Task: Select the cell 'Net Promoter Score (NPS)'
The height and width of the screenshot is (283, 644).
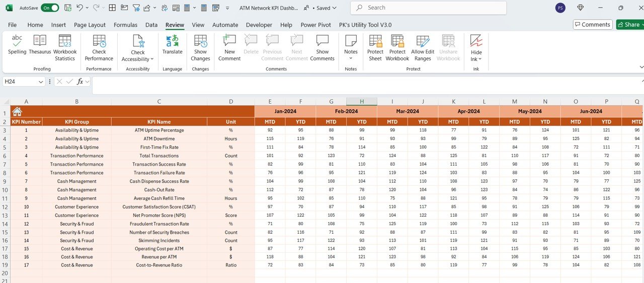Action: tap(159, 216)
